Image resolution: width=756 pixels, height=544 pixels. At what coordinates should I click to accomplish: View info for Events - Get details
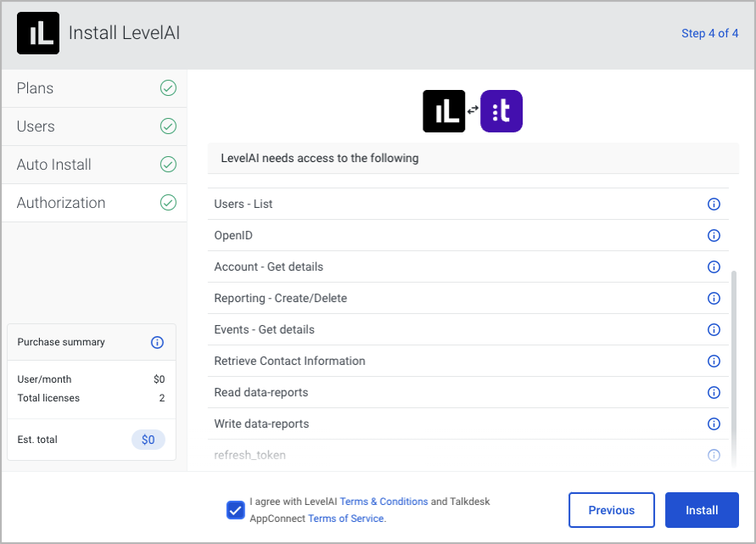pos(714,329)
